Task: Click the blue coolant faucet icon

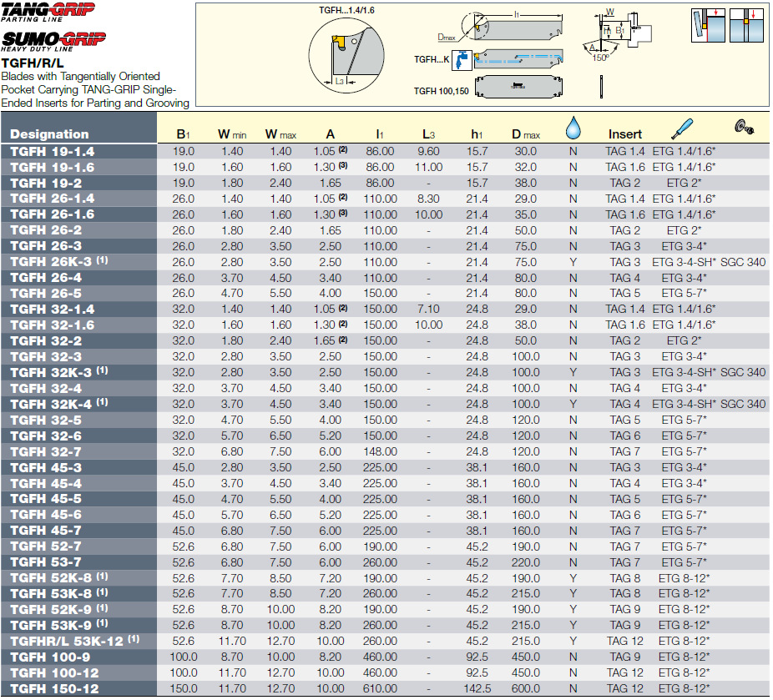Action: [x=462, y=60]
